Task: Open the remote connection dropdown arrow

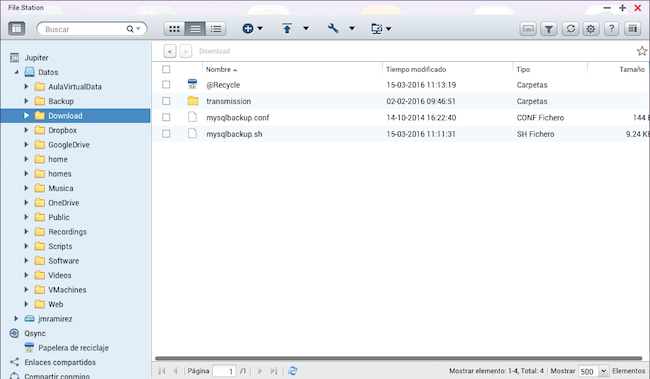Action: 389,29
